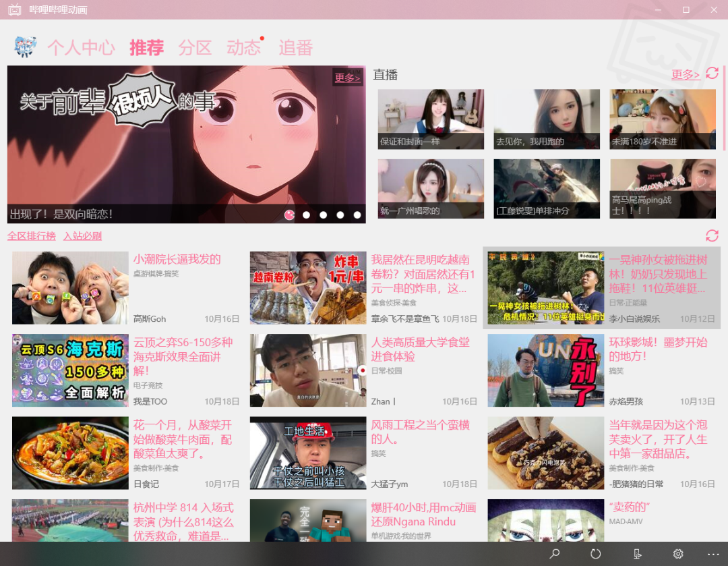The width and height of the screenshot is (728, 566).
Task: Open the 酸菜牛肉面 dish video thumbnail
Action: [x=70, y=453]
